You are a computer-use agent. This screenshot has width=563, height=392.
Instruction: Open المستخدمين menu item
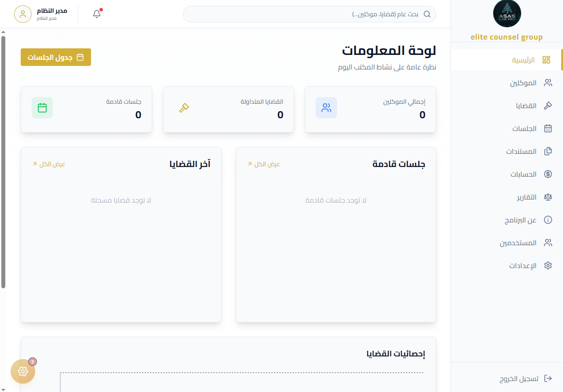click(506, 243)
